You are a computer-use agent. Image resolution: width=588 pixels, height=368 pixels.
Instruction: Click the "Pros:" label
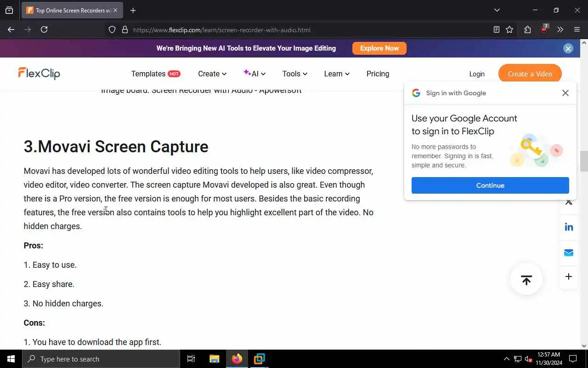point(34,246)
